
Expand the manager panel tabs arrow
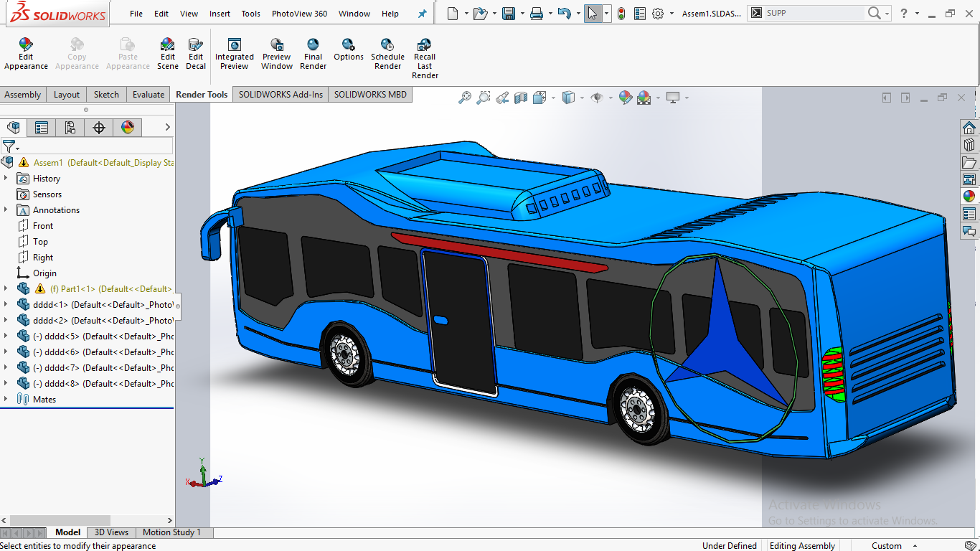click(x=167, y=128)
